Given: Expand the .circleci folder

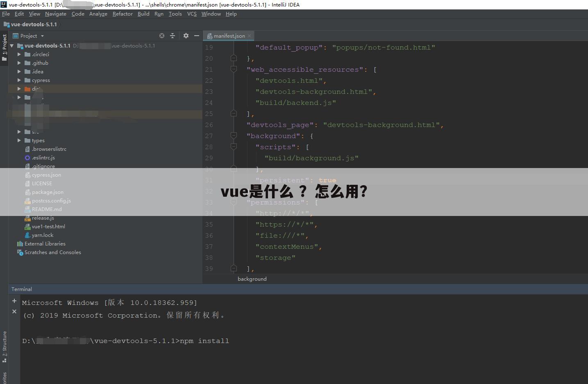Looking at the screenshot, I should 19,54.
